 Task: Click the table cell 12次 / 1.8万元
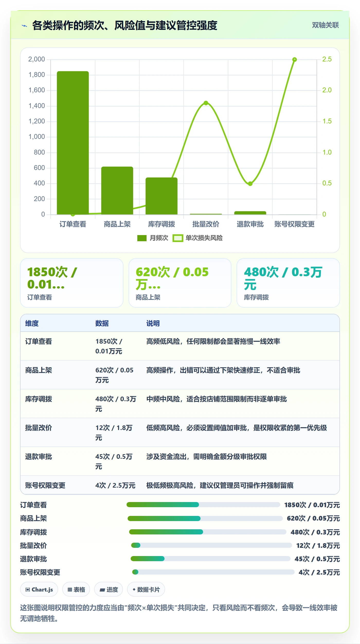[114, 433]
